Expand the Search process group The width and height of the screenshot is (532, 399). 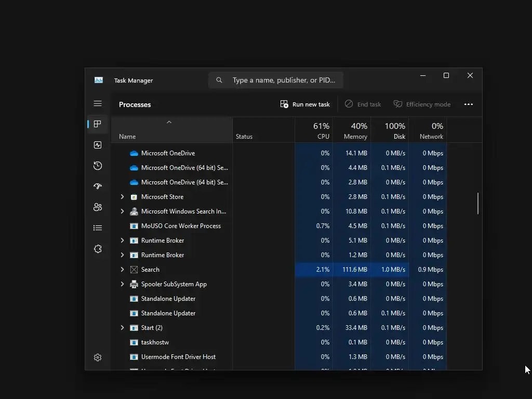(x=122, y=270)
